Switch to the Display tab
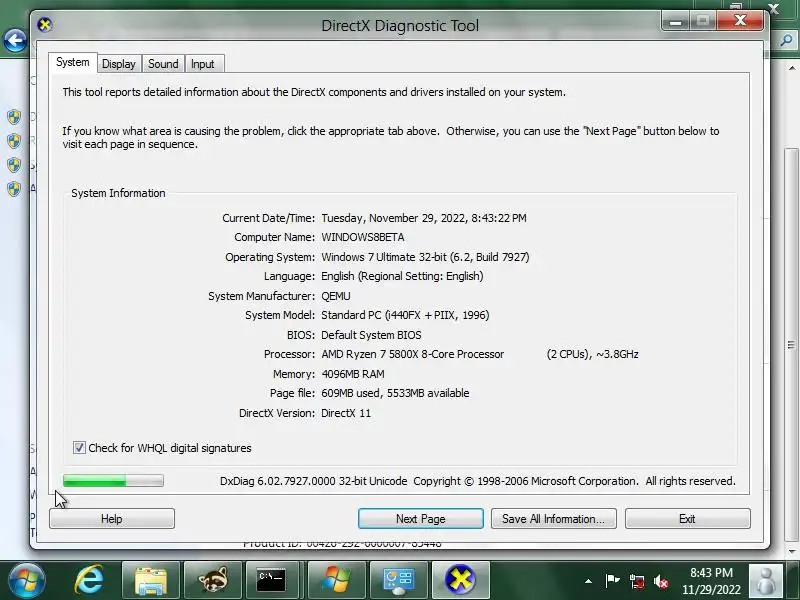This screenshot has height=600, width=800. point(119,64)
